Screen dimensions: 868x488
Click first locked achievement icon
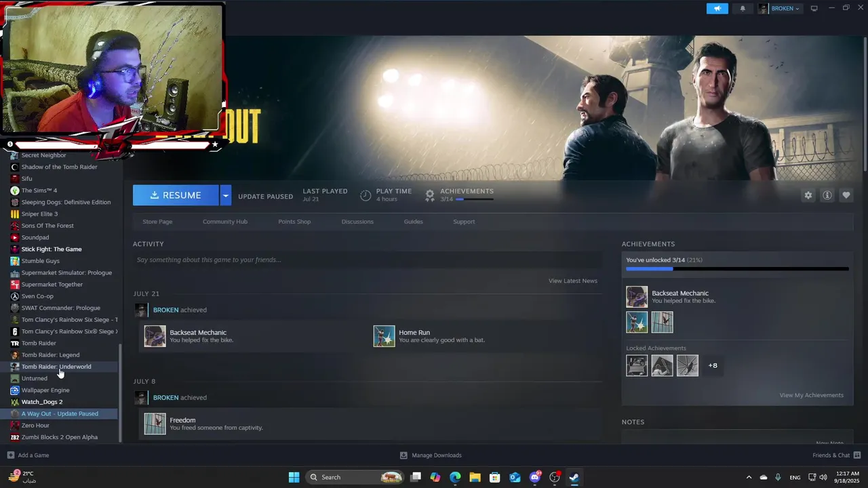click(637, 365)
